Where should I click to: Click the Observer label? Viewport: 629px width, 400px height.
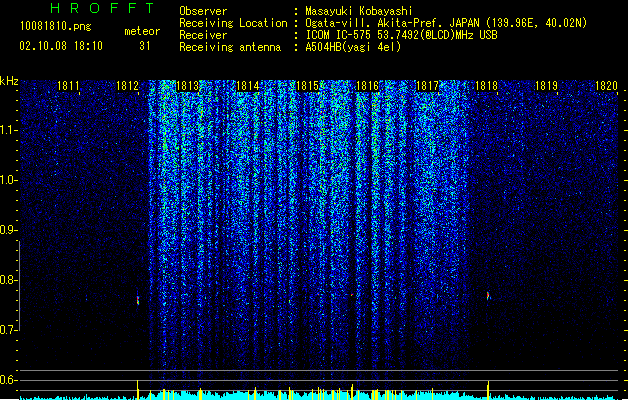(203, 11)
